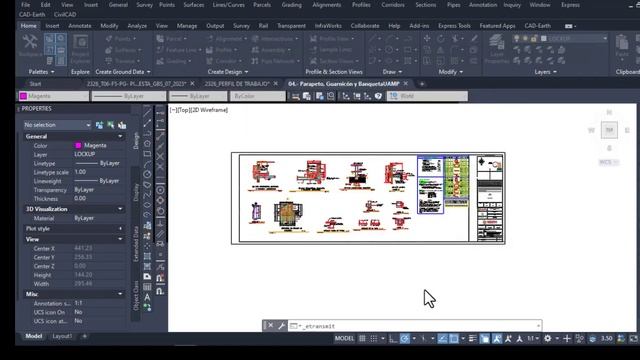Image resolution: width=640 pixels, height=360 pixels.
Task: Click the Corridor button in ribbon
Action: tap(223, 61)
